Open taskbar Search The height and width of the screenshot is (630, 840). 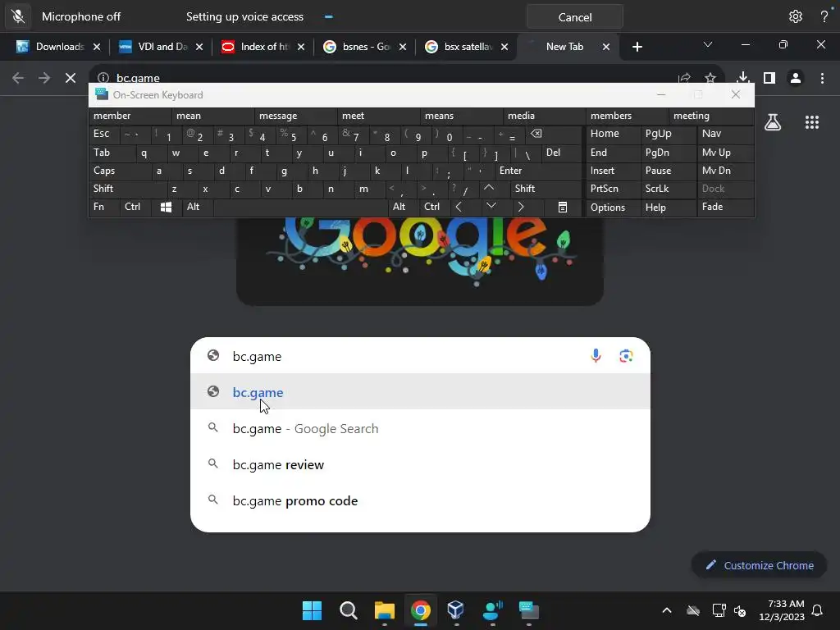coord(348,610)
